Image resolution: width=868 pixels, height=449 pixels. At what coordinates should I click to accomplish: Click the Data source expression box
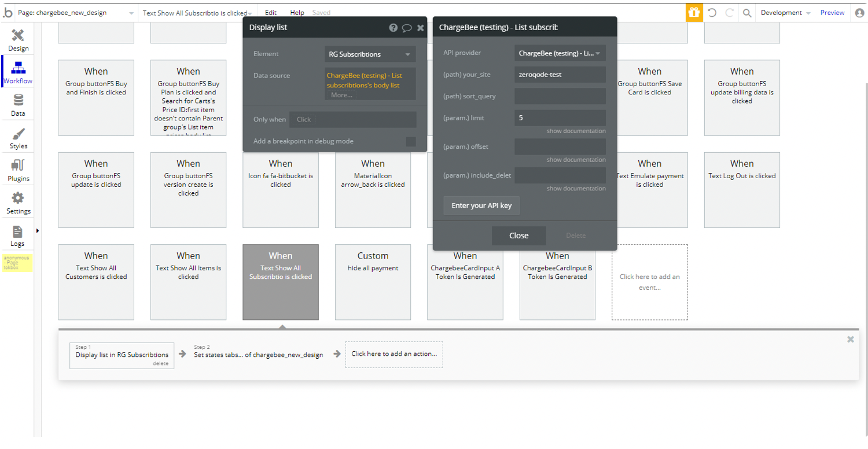pos(370,84)
